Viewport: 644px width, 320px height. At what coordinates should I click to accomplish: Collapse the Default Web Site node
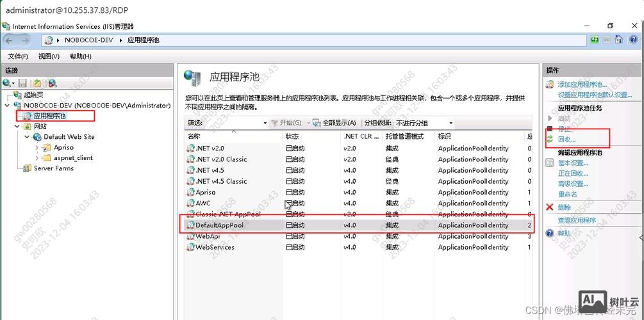27,136
